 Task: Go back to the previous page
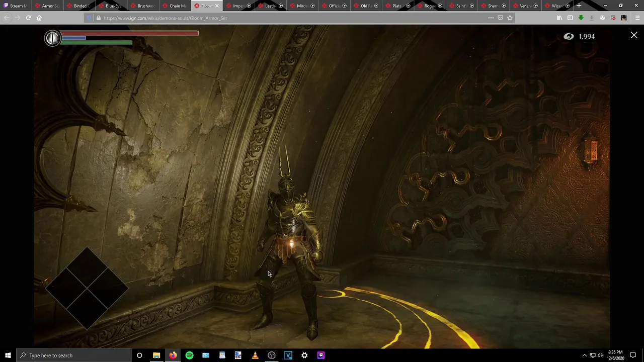point(7,18)
